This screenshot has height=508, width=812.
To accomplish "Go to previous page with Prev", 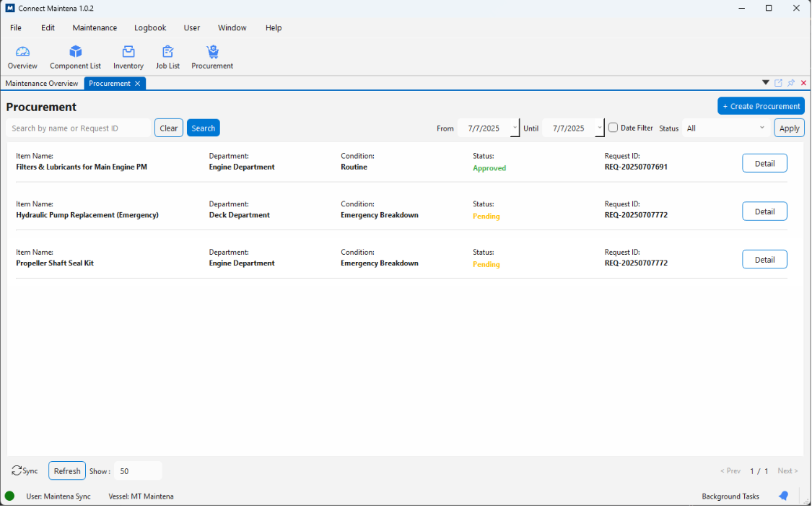I will (x=730, y=470).
